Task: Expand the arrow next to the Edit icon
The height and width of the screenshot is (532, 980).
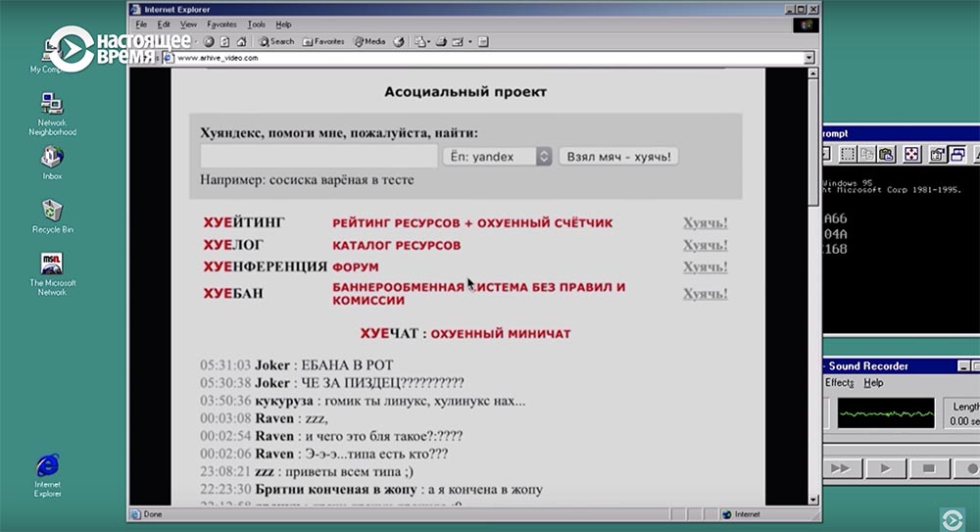Action: tap(470, 42)
